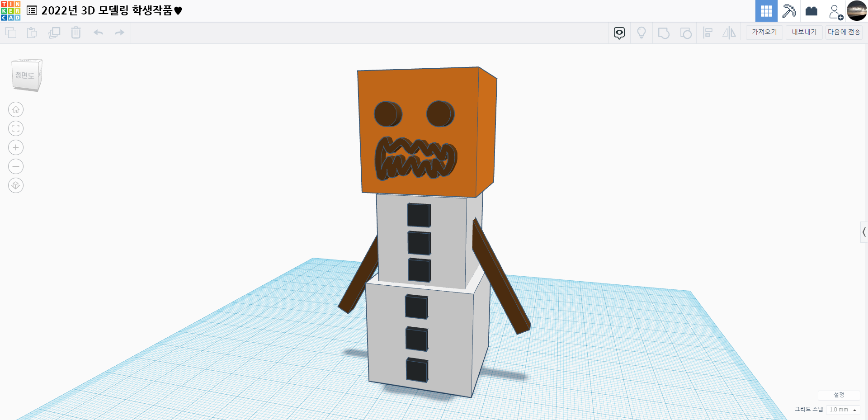The image size is (868, 420).
Task: Switch to Blocks pickaxe mode
Action: [x=789, y=11]
